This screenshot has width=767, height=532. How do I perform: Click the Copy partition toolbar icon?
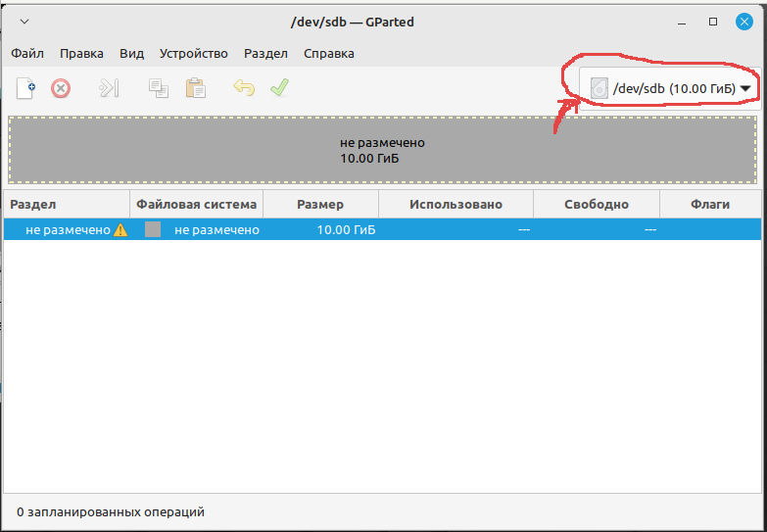tap(159, 88)
